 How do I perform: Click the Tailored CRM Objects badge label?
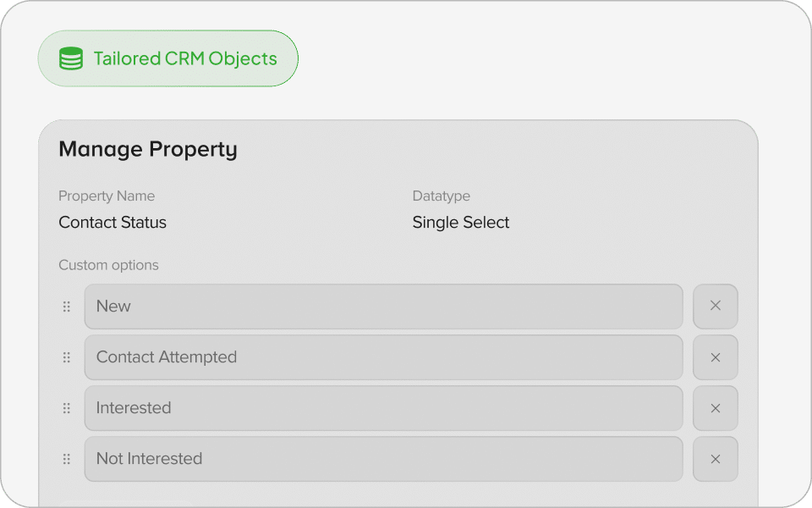[184, 59]
